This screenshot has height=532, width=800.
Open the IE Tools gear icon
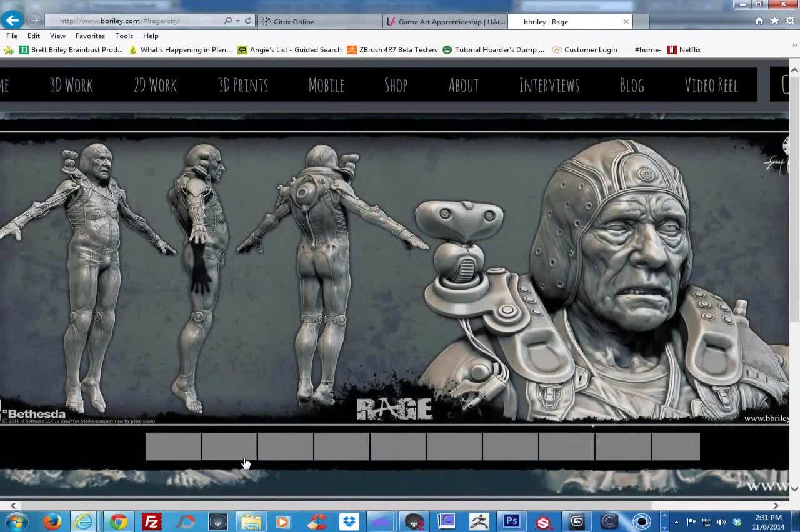789,21
